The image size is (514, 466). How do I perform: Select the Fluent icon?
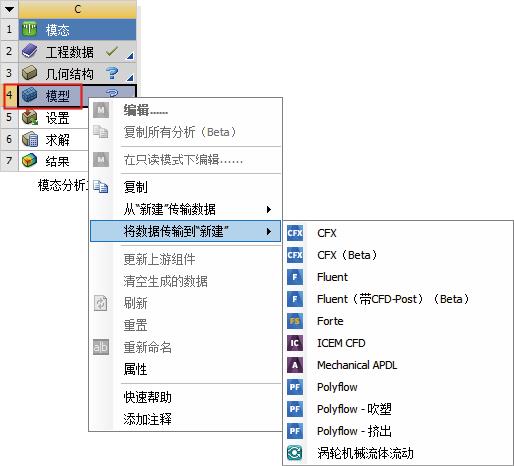[295, 277]
